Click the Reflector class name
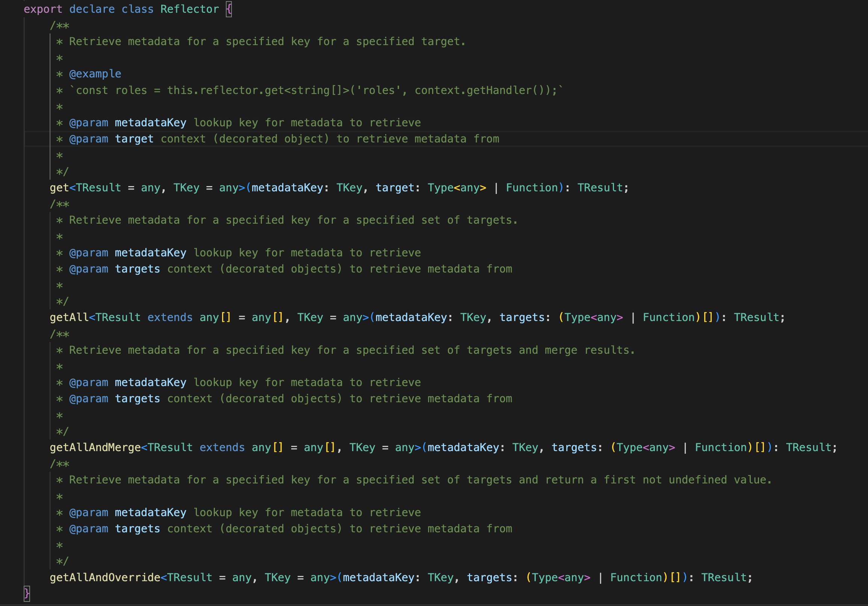Screen dimensions: 868x606 click(x=189, y=9)
